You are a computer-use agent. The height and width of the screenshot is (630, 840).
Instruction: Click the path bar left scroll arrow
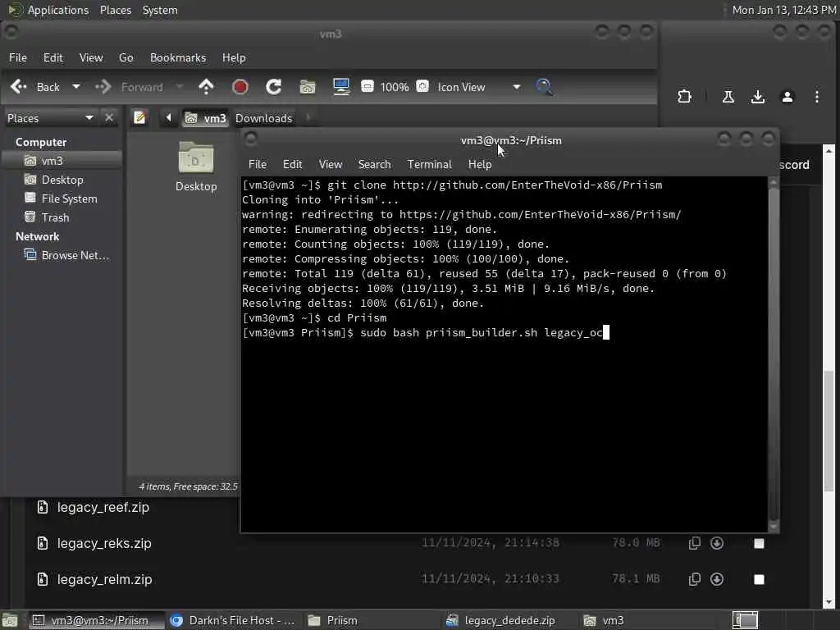tap(168, 118)
